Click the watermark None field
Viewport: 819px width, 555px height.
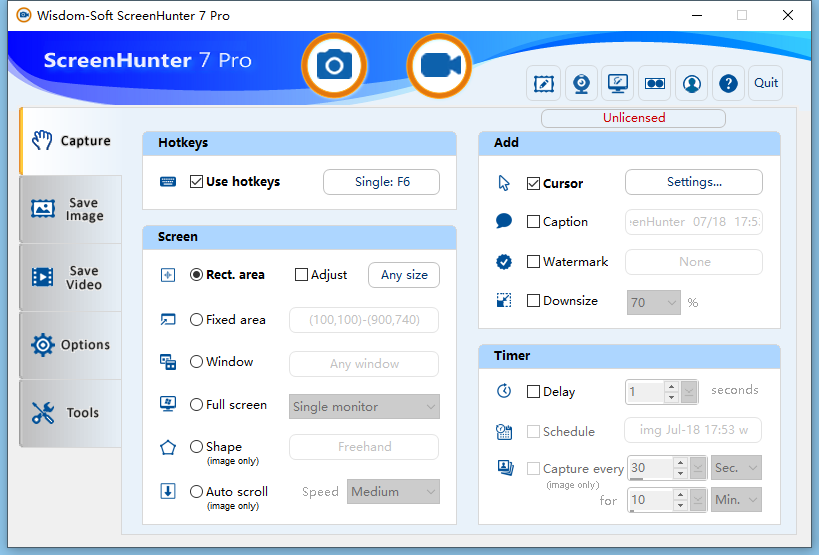tap(694, 262)
